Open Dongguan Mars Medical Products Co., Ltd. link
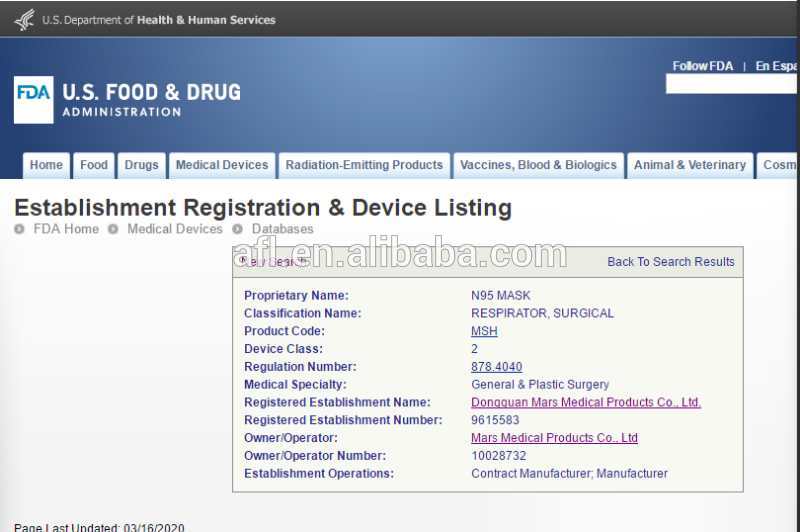The height and width of the screenshot is (532, 800). point(586,402)
